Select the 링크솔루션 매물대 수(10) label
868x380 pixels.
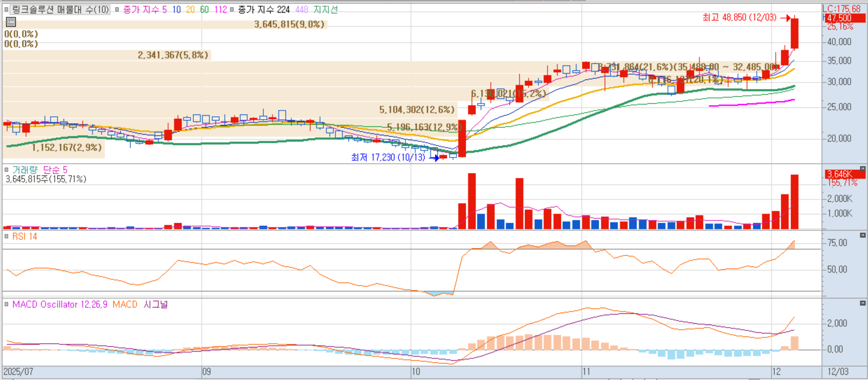[x=60, y=9]
